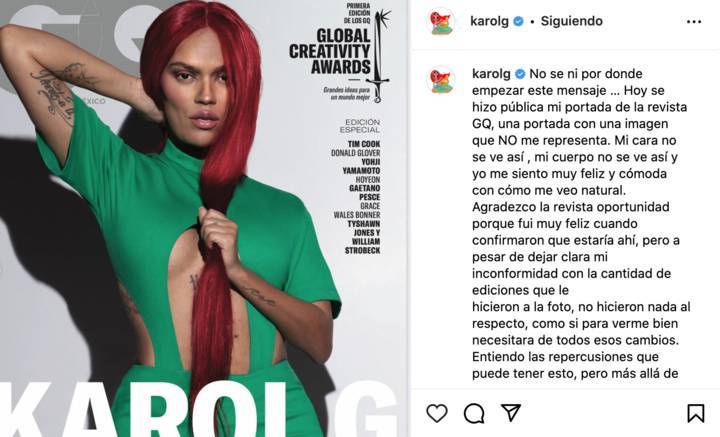
Task: Share the post via paper plane icon
Action: pos(511,412)
